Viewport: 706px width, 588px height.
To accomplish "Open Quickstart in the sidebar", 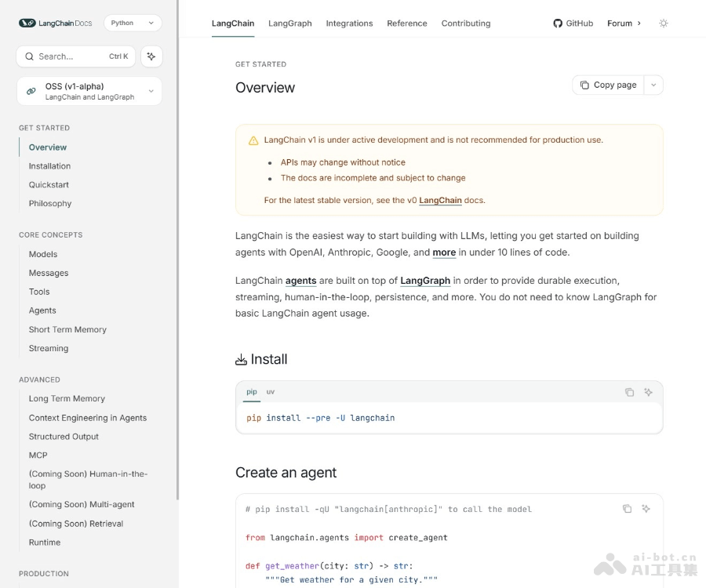I will coord(49,185).
